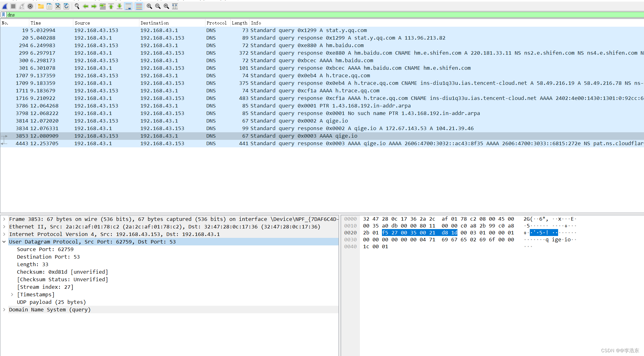The height and width of the screenshot is (356, 644).
Task: Select packet 299 response 0xe880
Action: (x=322, y=53)
